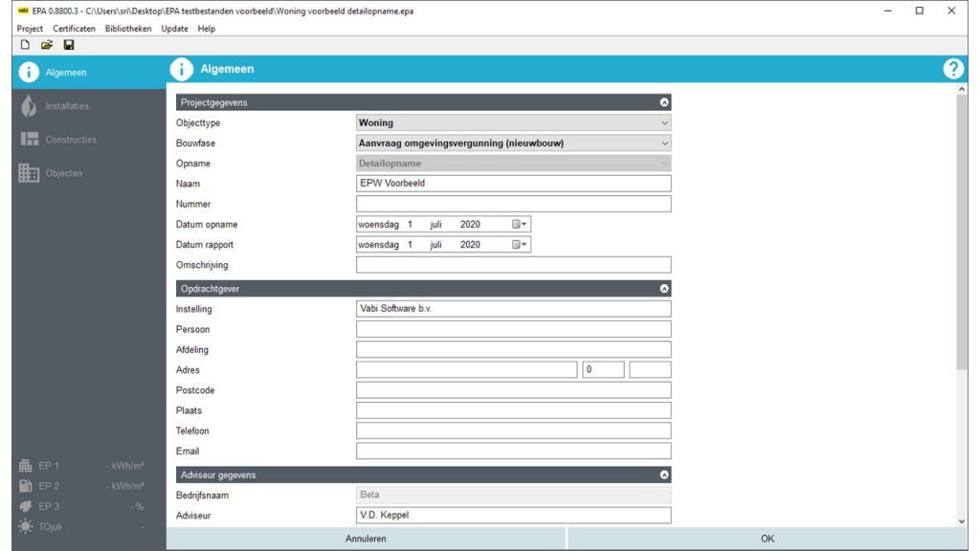Collapse the Projectgegevens section

coord(665,101)
